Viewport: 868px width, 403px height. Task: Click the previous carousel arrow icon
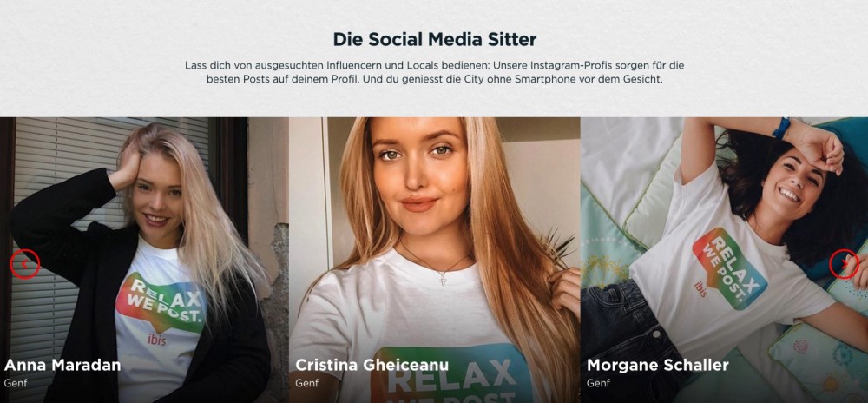(25, 264)
